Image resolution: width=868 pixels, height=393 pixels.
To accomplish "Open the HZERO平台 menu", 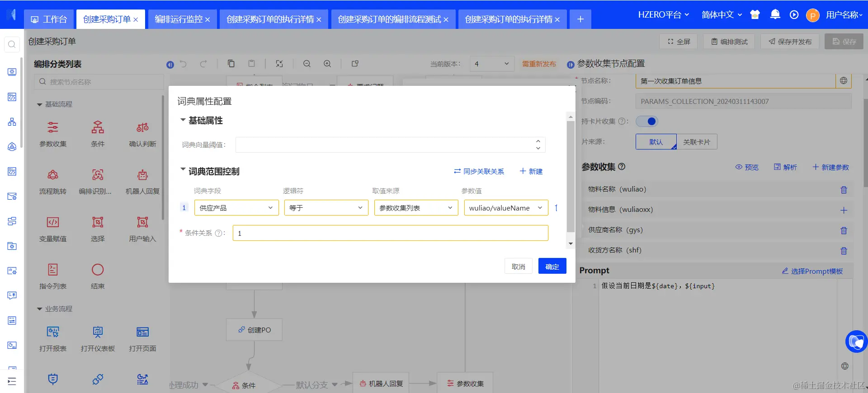I will click(663, 14).
